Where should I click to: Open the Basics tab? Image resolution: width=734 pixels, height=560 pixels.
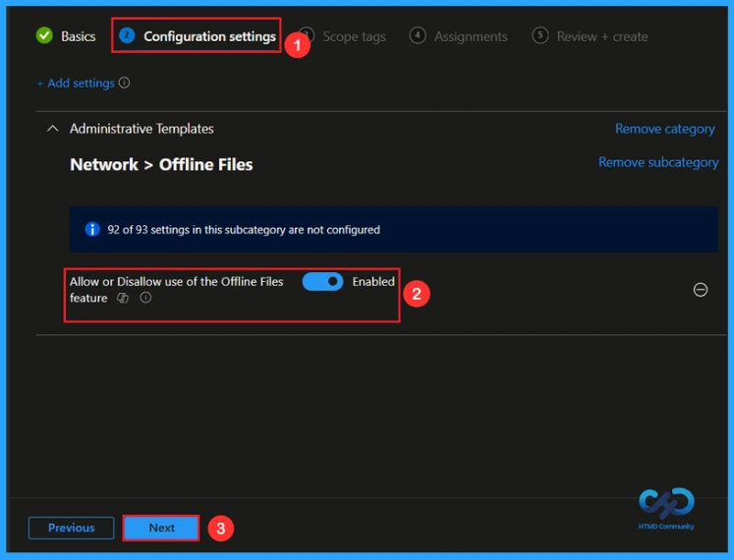point(79,36)
